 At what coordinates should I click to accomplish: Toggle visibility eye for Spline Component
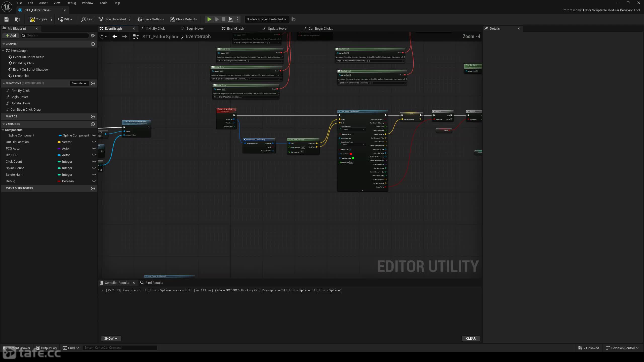[x=94, y=135]
